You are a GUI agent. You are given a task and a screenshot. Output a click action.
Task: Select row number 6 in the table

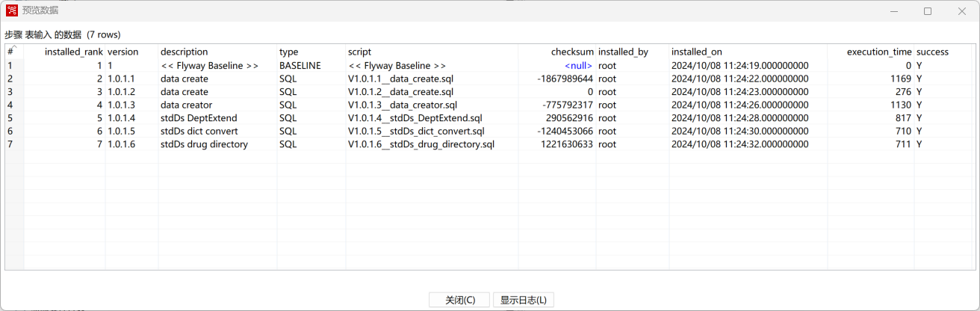[10, 131]
